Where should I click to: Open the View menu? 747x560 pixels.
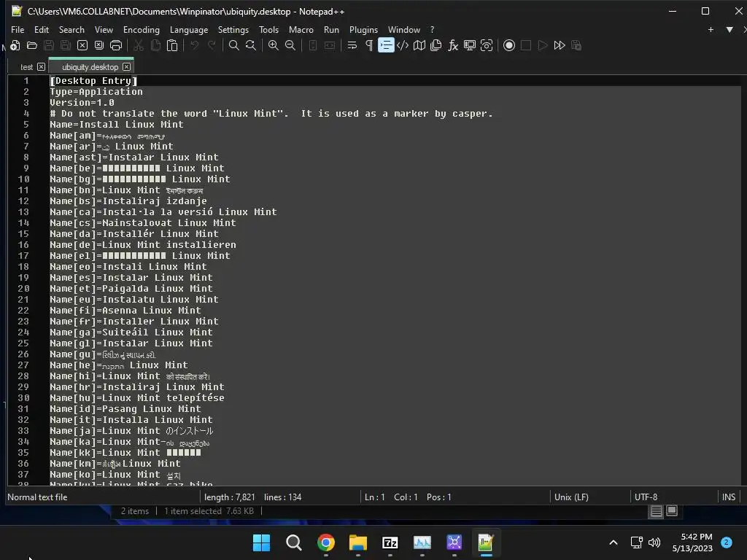(x=104, y=29)
